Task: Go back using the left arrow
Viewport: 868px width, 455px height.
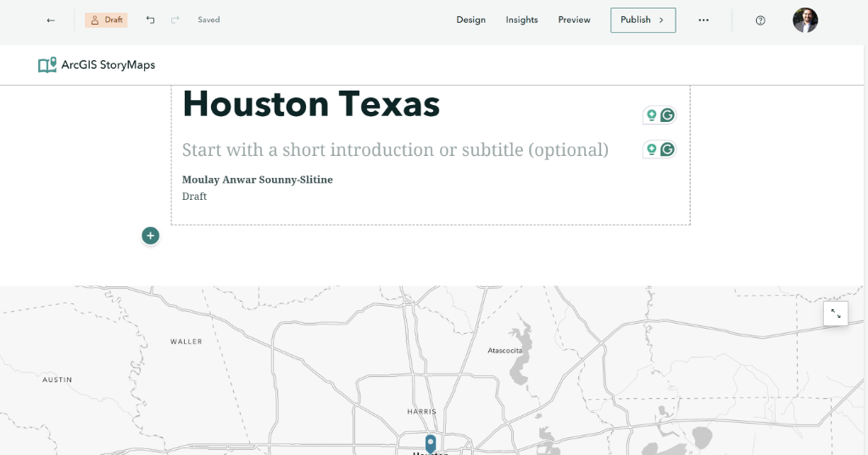Action: pyautogui.click(x=50, y=20)
